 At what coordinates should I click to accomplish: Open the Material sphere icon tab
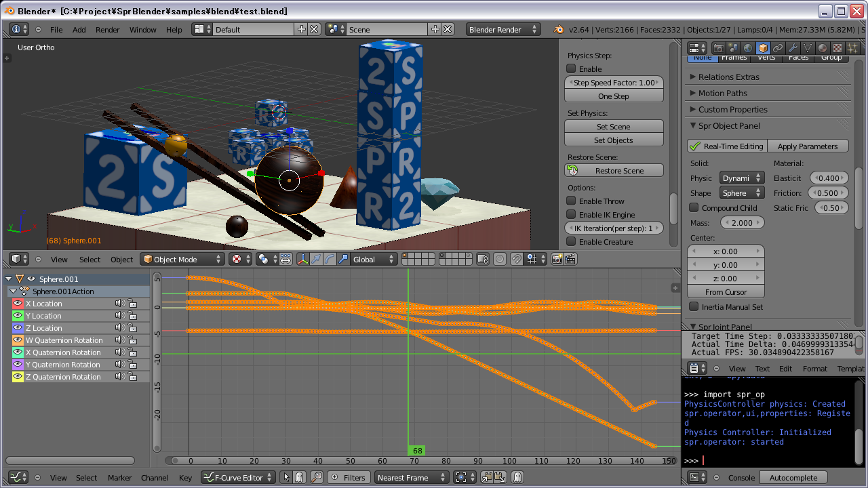823,48
